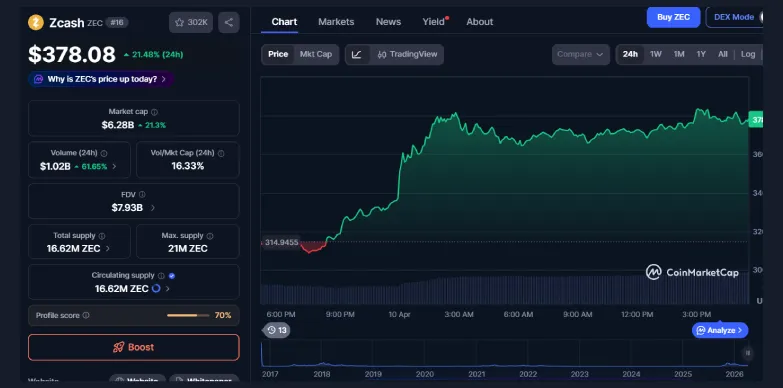Image resolution: width=783 pixels, height=388 pixels.
Task: Click the Max. supply info icon
Action: [x=210, y=236]
